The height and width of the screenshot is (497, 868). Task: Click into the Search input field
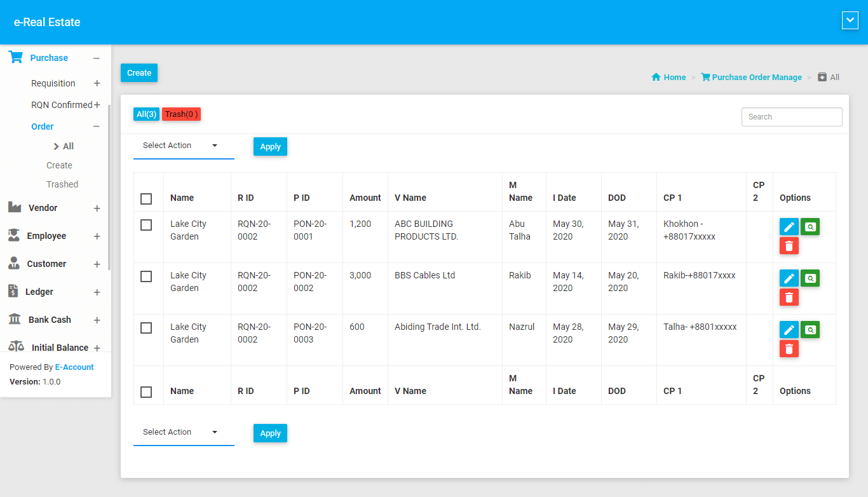point(791,117)
